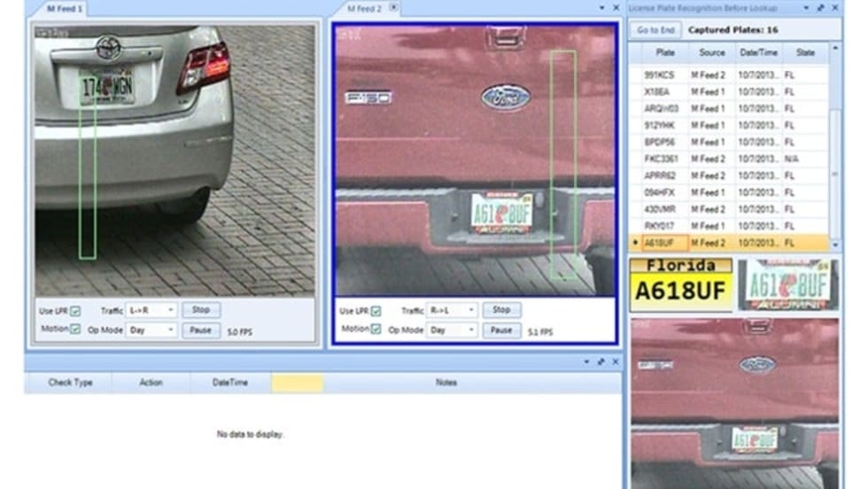Close the License Plate Recognition panel
The width and height of the screenshot is (868, 489).
pos(834,7)
